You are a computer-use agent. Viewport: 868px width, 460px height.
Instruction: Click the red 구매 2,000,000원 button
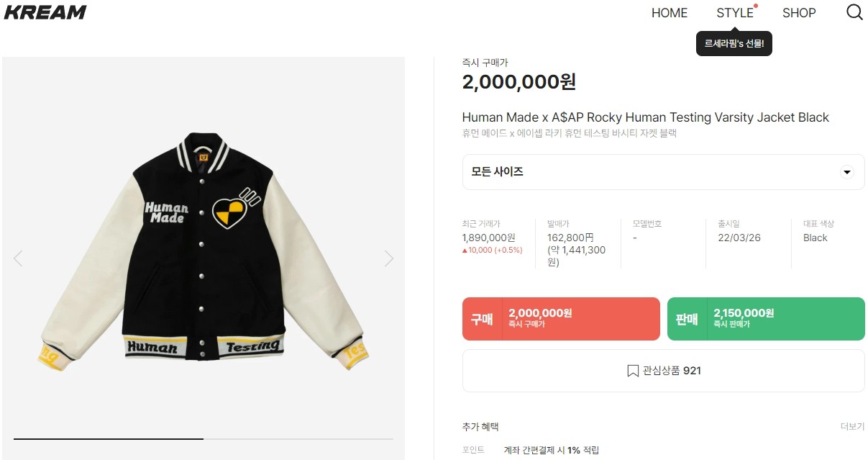(561, 319)
